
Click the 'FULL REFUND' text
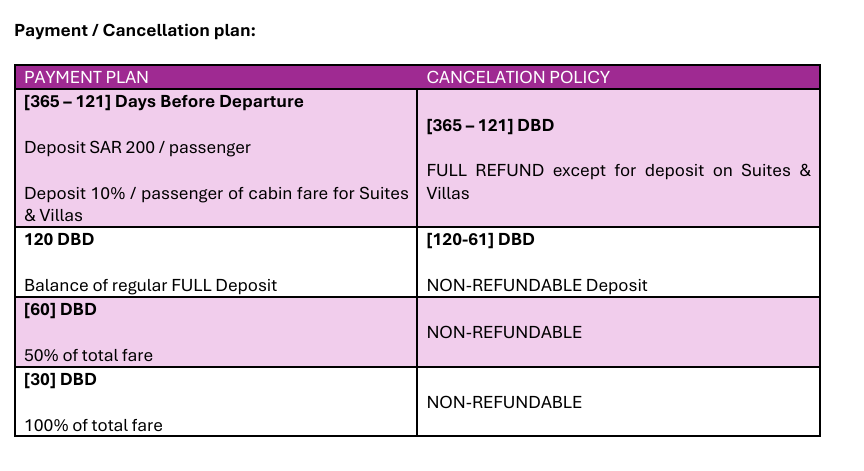475,171
